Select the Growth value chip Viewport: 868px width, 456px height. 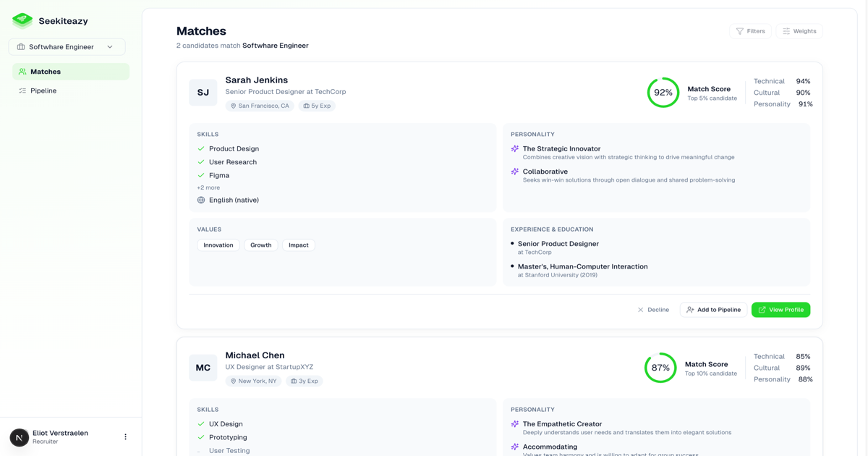(x=261, y=245)
